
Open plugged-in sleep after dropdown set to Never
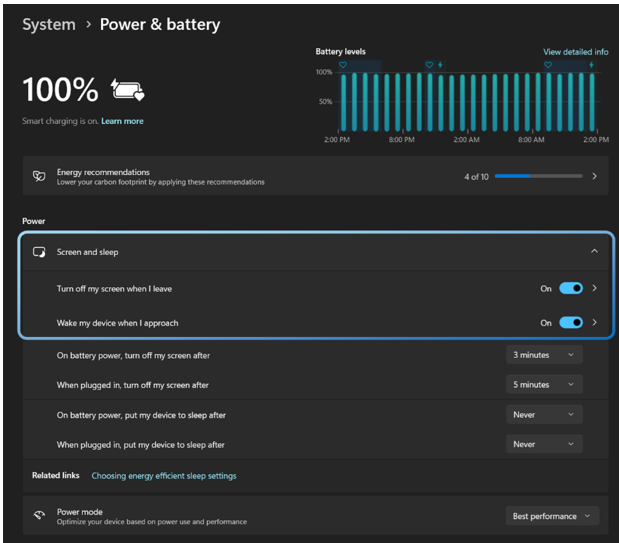click(x=544, y=444)
